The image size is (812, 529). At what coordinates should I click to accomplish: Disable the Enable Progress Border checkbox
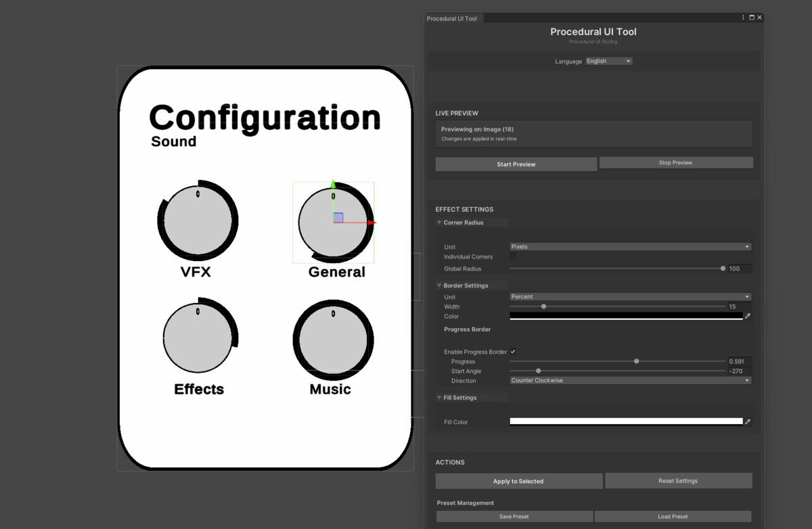tap(512, 352)
